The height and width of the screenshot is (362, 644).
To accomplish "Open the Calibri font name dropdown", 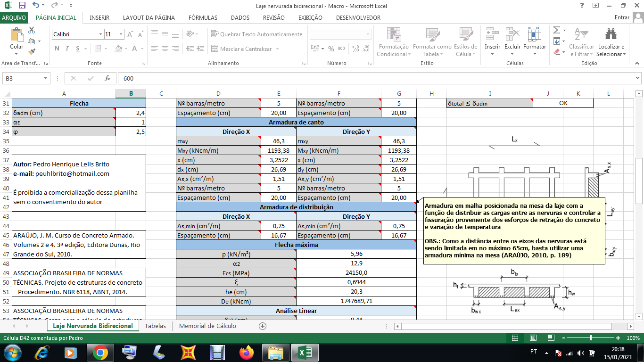I will [100, 34].
